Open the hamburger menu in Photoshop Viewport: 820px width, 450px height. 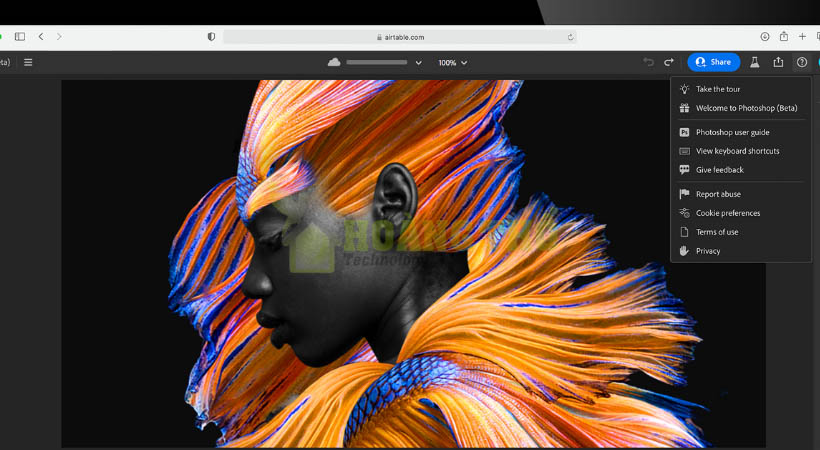click(x=28, y=62)
